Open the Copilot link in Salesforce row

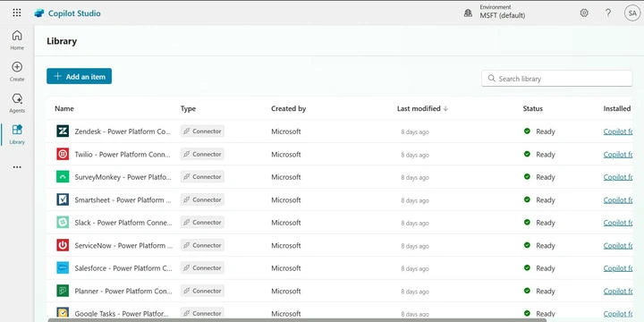(618, 268)
